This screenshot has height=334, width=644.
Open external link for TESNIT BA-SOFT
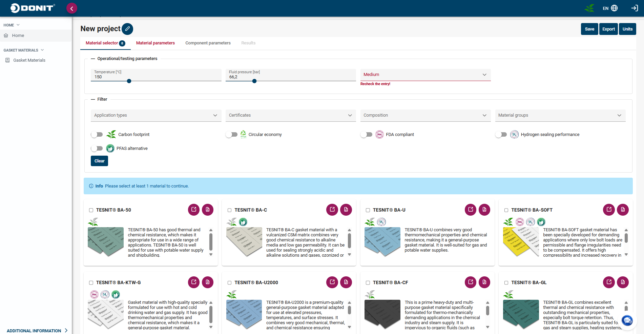pos(609,210)
